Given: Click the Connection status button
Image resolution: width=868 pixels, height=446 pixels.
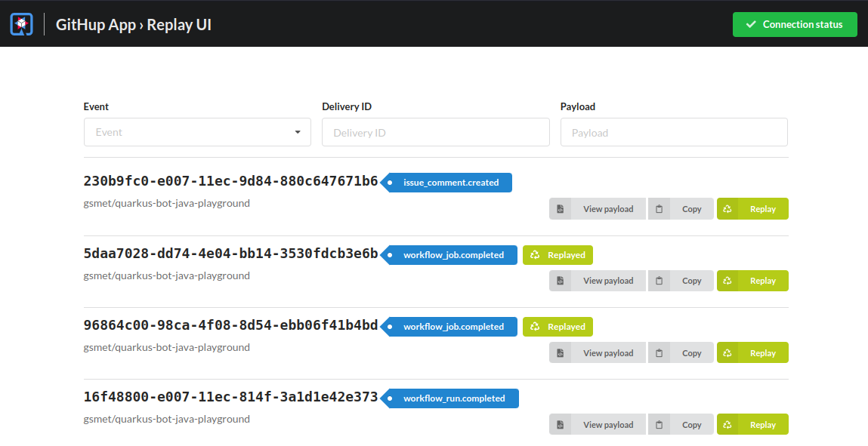Looking at the screenshot, I should point(795,24).
